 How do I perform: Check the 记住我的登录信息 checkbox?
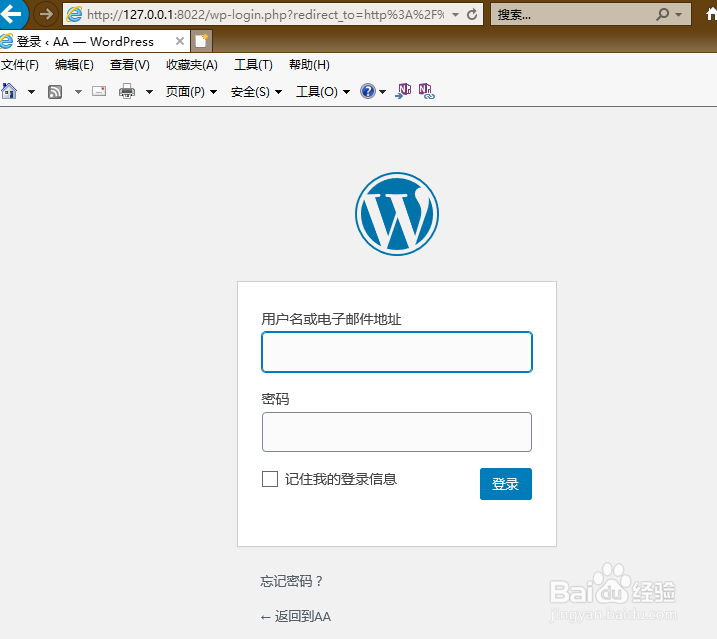pos(270,479)
